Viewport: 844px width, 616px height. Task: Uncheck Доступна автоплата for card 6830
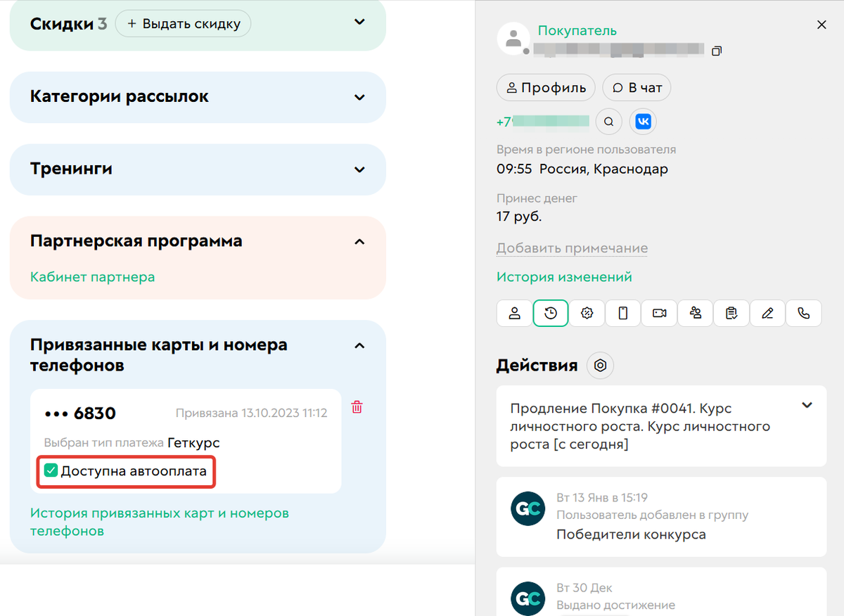tap(50, 470)
